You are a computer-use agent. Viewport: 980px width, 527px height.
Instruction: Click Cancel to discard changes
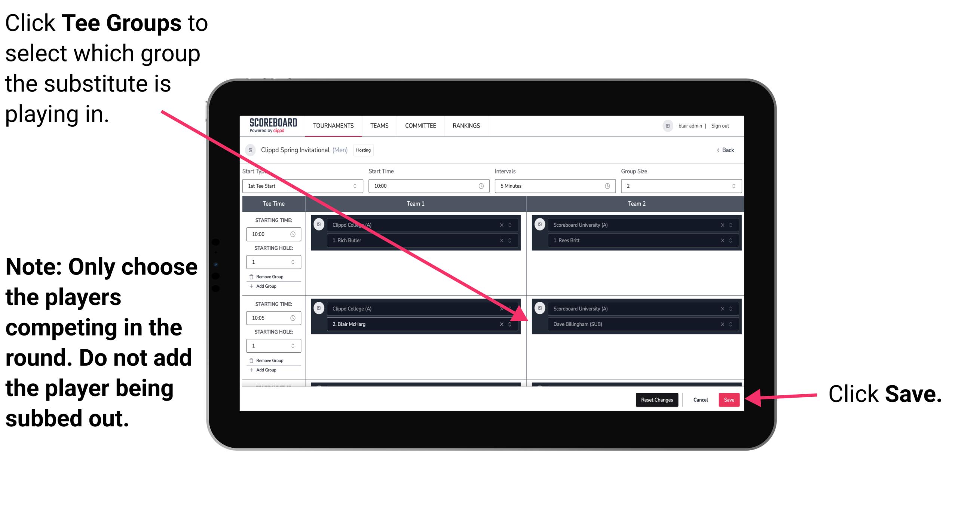point(701,399)
